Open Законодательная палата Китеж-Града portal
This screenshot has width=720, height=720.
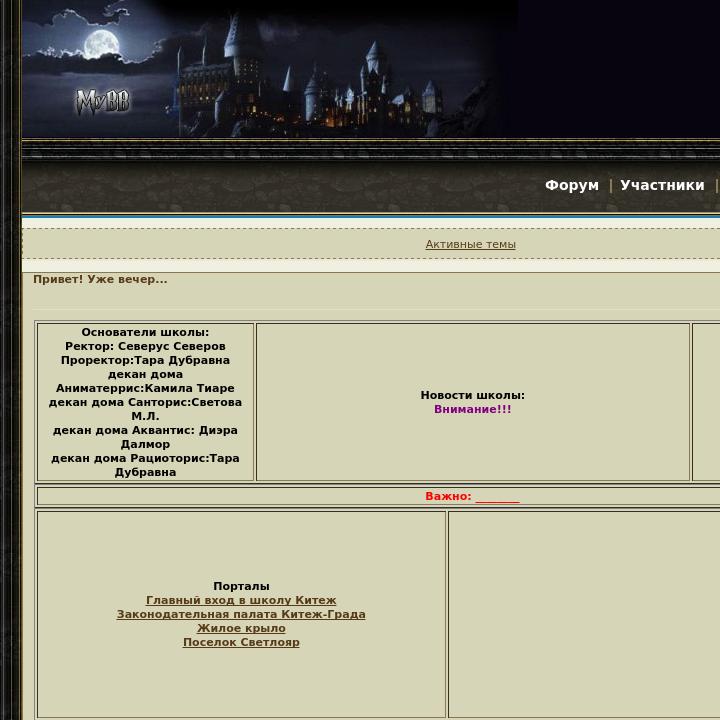pyautogui.click(x=241, y=614)
